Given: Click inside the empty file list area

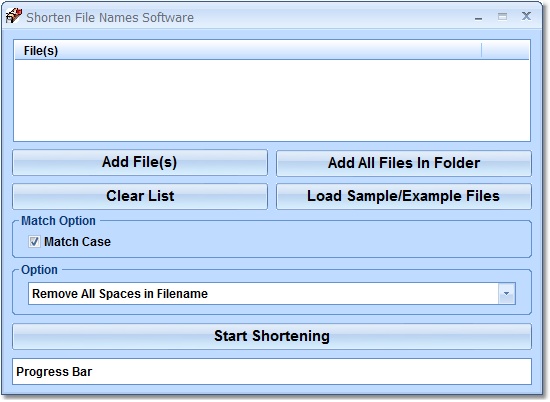Looking at the screenshot, I should click(x=272, y=100).
